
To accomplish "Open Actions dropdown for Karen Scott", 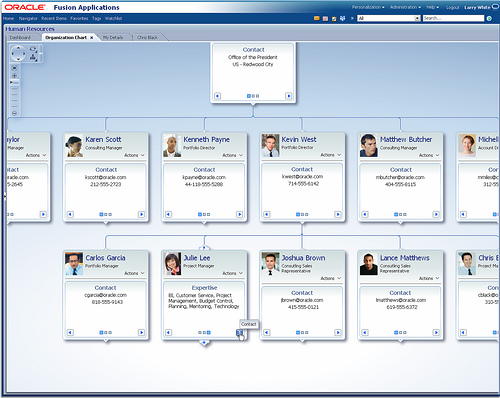I will (x=134, y=155).
